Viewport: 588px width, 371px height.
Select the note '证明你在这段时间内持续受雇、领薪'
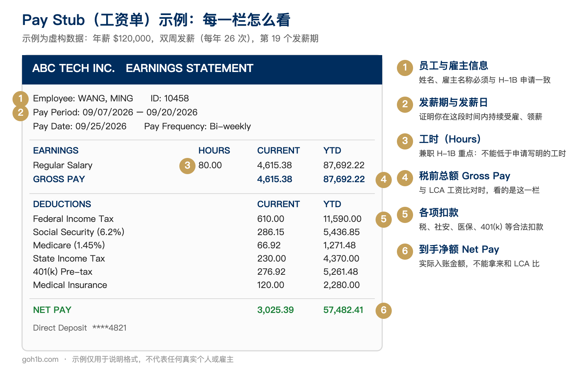click(x=481, y=117)
